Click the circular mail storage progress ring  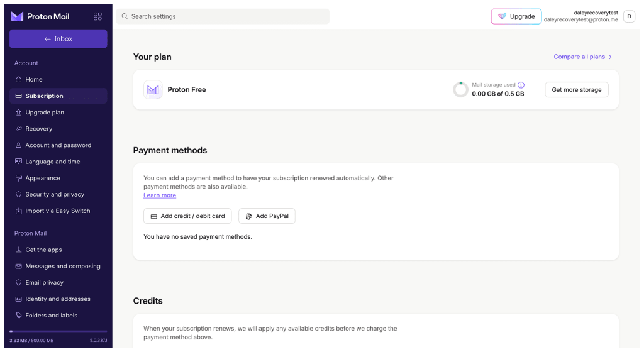point(460,89)
